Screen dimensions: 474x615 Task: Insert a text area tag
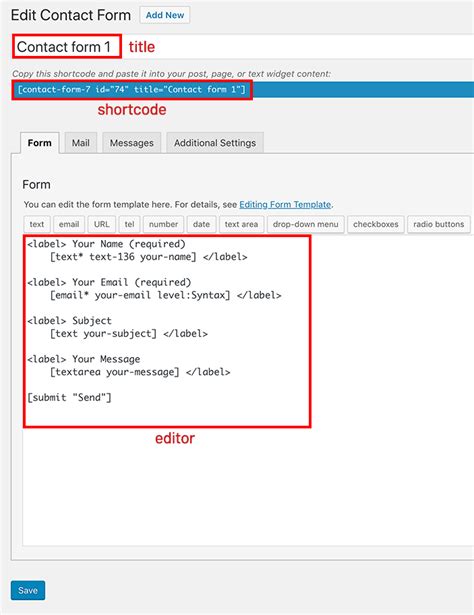pyautogui.click(x=242, y=224)
